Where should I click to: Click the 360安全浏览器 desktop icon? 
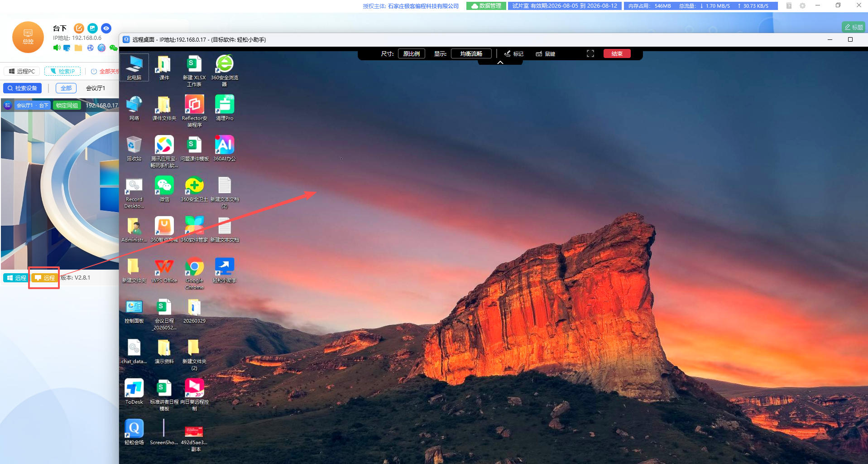point(225,71)
